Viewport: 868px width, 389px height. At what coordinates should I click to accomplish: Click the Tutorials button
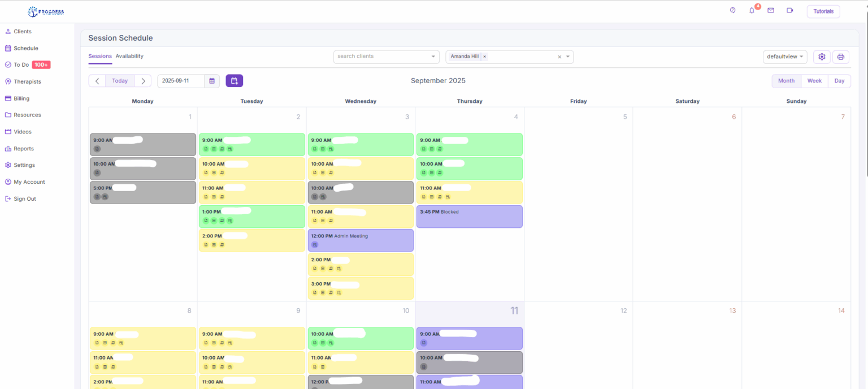[x=823, y=11]
